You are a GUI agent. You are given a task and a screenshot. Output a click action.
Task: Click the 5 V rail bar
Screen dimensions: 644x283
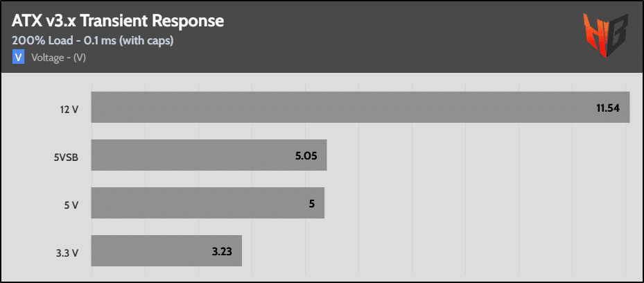tap(208, 203)
